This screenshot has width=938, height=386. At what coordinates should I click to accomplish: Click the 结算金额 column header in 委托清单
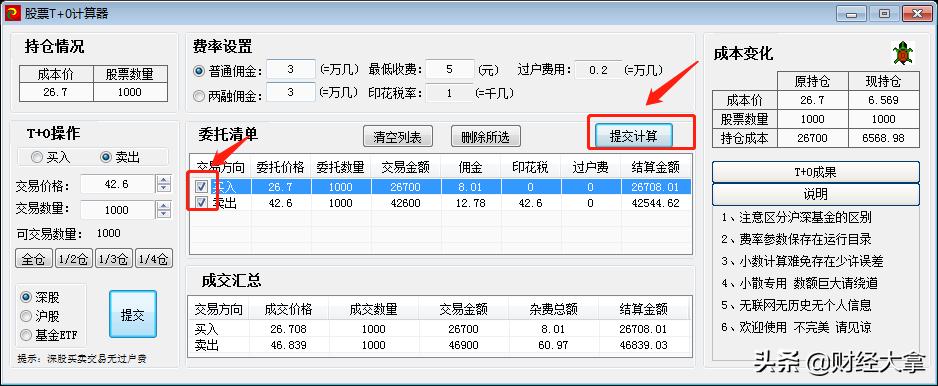pos(656,167)
